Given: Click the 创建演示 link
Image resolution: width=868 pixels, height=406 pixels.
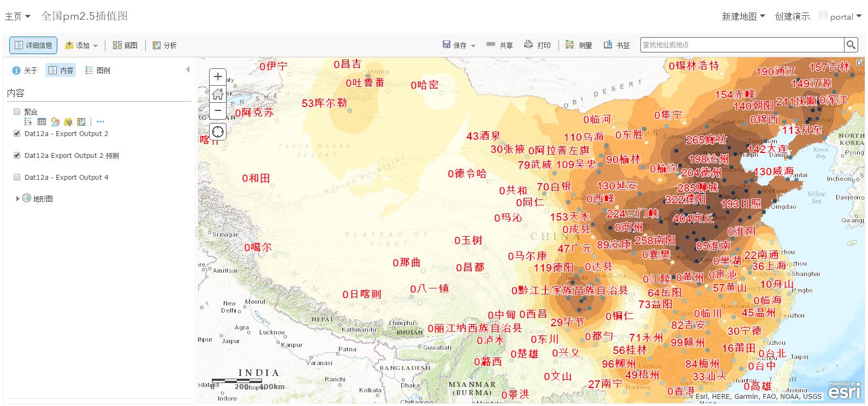Looking at the screenshot, I should [792, 16].
